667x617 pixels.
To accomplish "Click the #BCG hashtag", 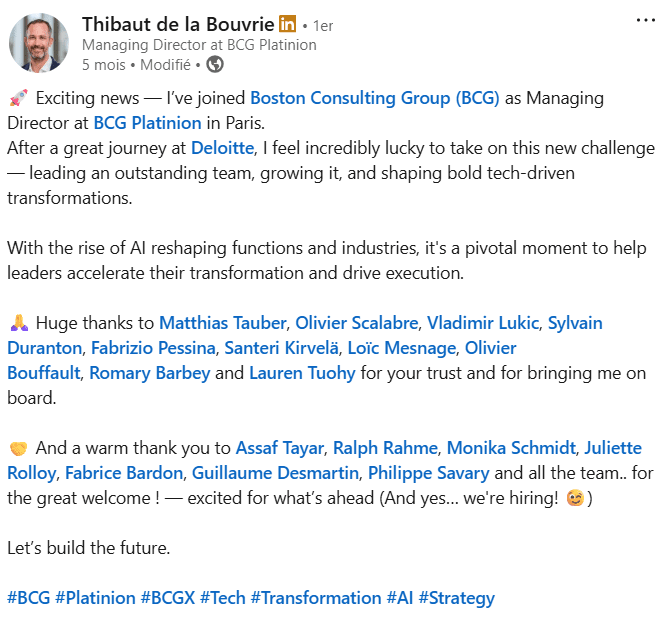I will [x=27, y=598].
